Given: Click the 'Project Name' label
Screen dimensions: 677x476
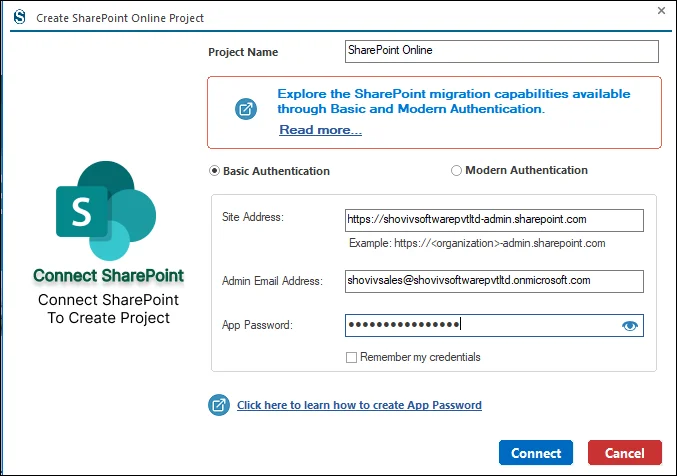Looking at the screenshot, I should tap(243, 52).
